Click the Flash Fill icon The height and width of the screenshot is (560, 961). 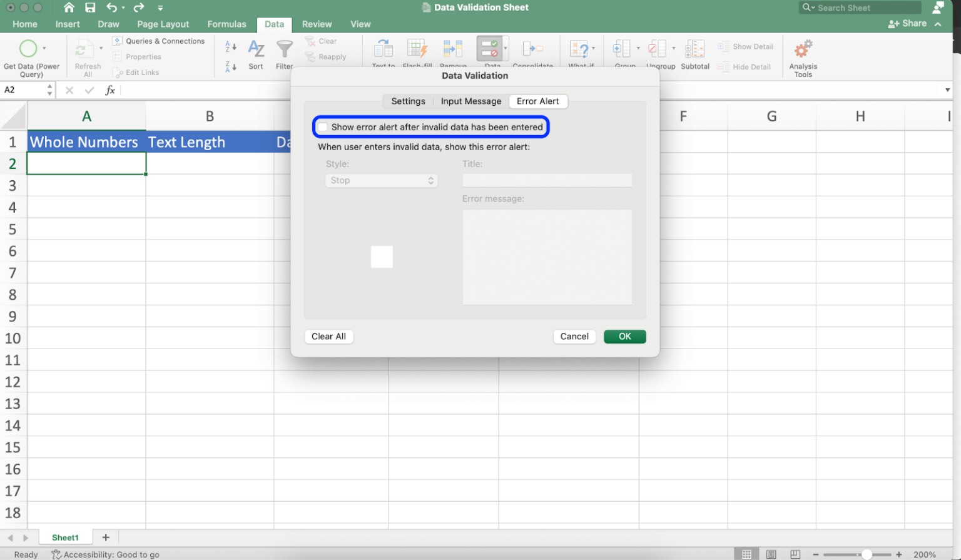tap(417, 49)
